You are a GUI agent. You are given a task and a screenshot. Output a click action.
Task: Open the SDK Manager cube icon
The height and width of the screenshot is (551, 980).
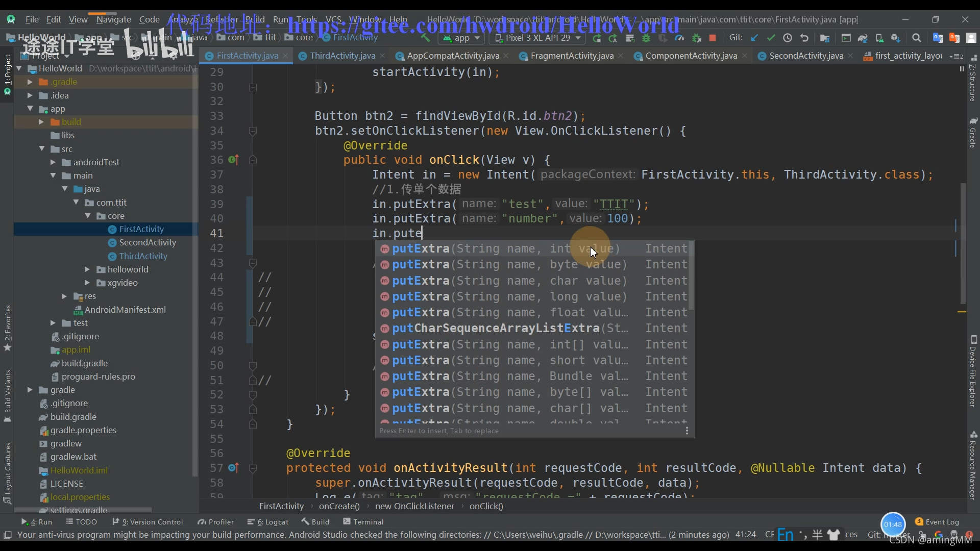(896, 38)
